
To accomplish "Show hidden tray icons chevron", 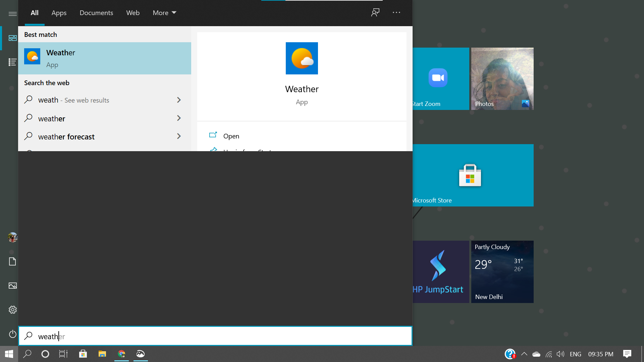I will click(524, 354).
